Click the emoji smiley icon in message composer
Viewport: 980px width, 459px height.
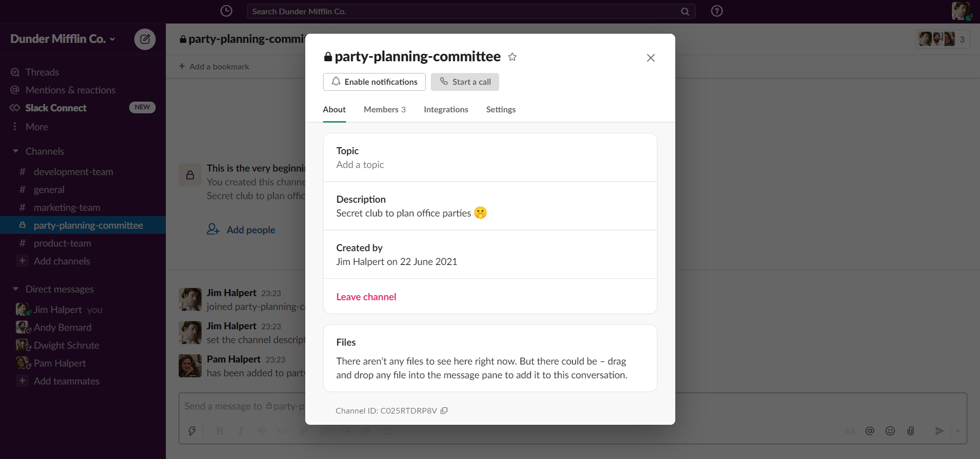point(890,431)
